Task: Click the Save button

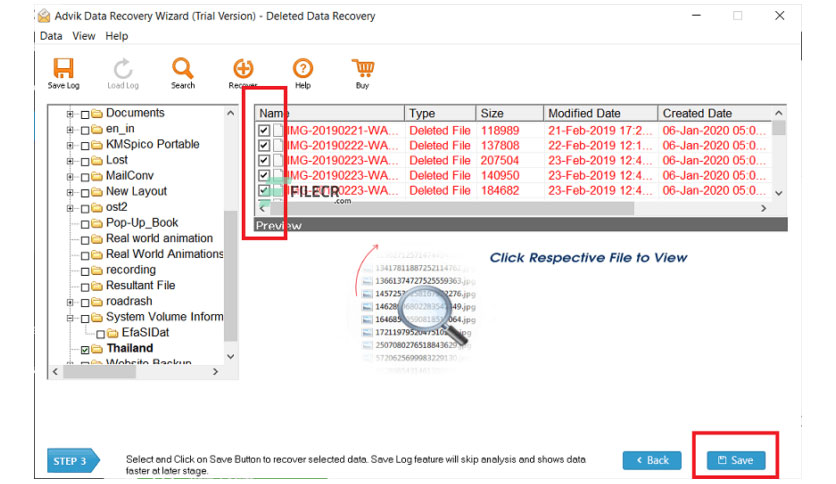Action: click(x=736, y=460)
